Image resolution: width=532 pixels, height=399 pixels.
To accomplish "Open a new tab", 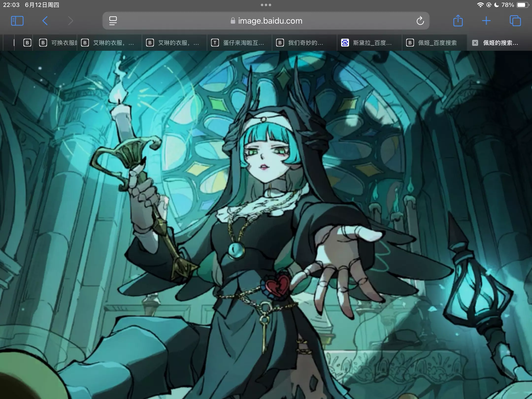I will 486,21.
